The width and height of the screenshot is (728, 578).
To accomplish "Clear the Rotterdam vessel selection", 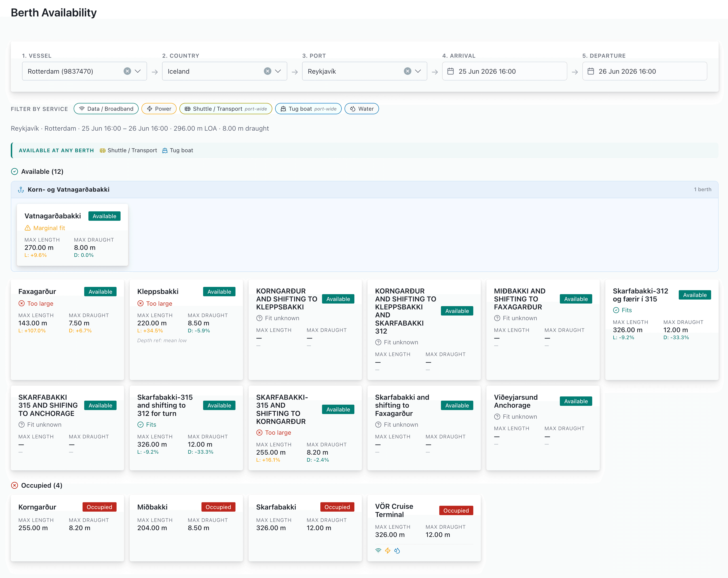I will tap(127, 71).
